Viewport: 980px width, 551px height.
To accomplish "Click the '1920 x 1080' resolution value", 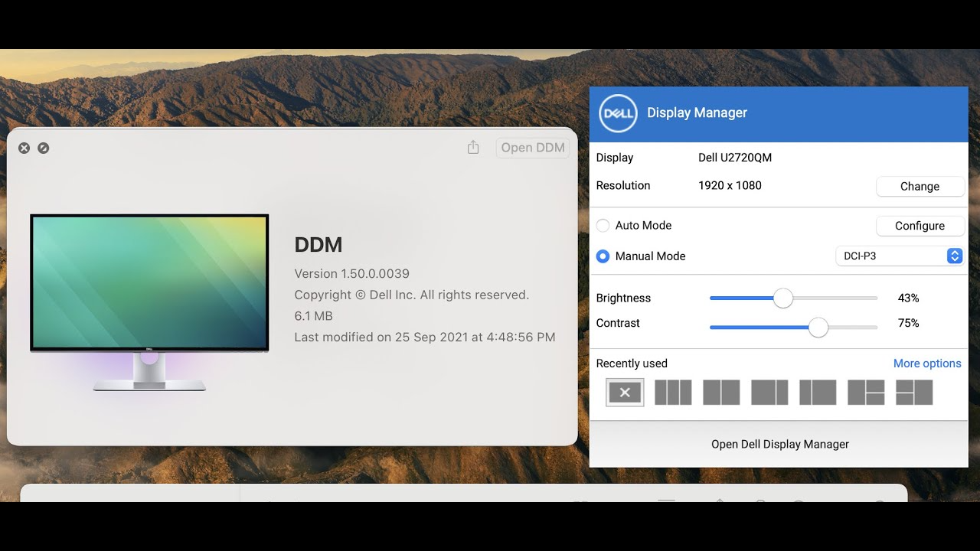I will [730, 185].
